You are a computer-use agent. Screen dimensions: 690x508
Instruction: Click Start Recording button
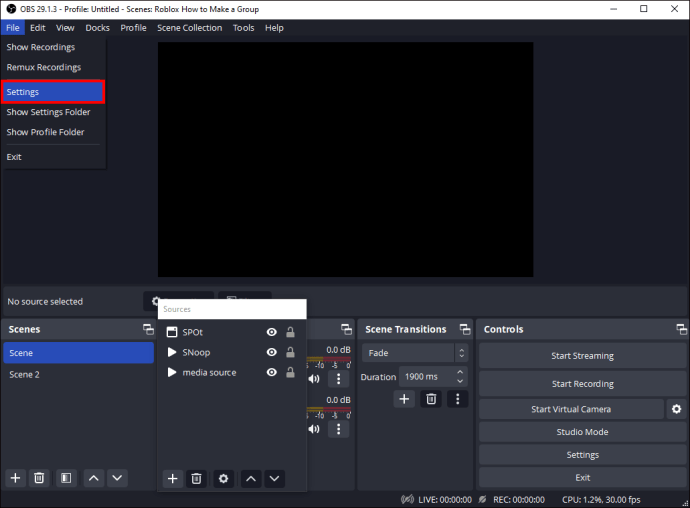click(583, 384)
